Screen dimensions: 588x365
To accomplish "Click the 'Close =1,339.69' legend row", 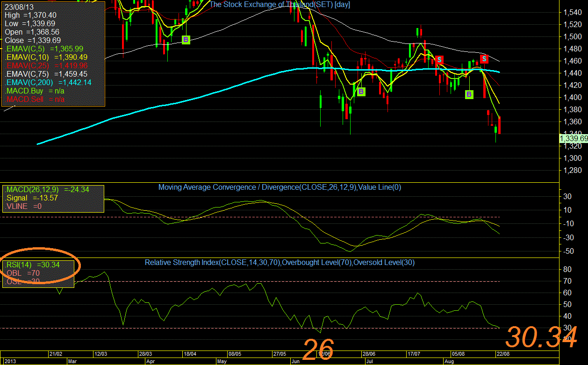I will pos(32,41).
